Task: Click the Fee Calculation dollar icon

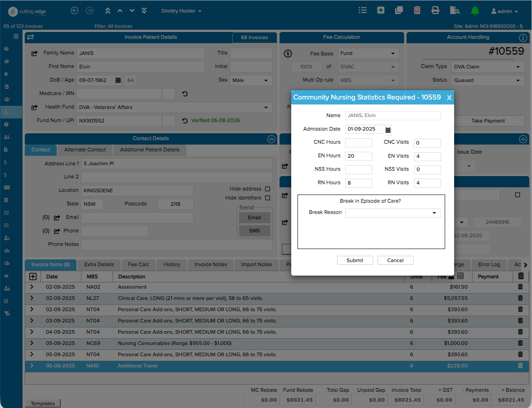Action: coord(288,53)
